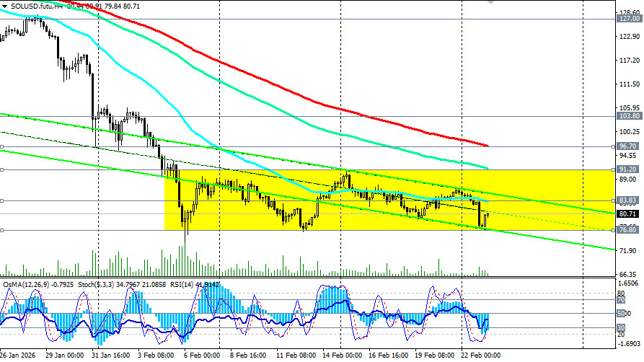Image resolution: width=644 pixels, height=362 pixels.
Task: Click the left-edge handle of 76.80 line
Action: tap(2, 230)
